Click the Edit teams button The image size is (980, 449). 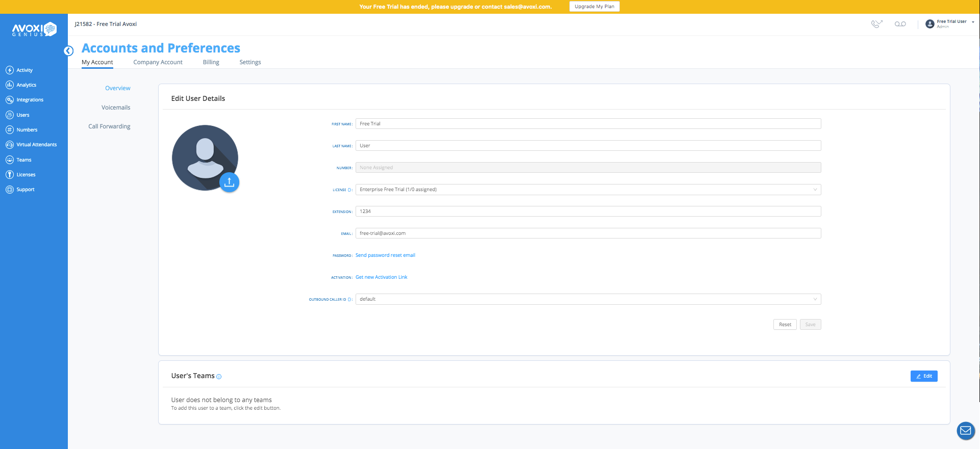tap(924, 376)
